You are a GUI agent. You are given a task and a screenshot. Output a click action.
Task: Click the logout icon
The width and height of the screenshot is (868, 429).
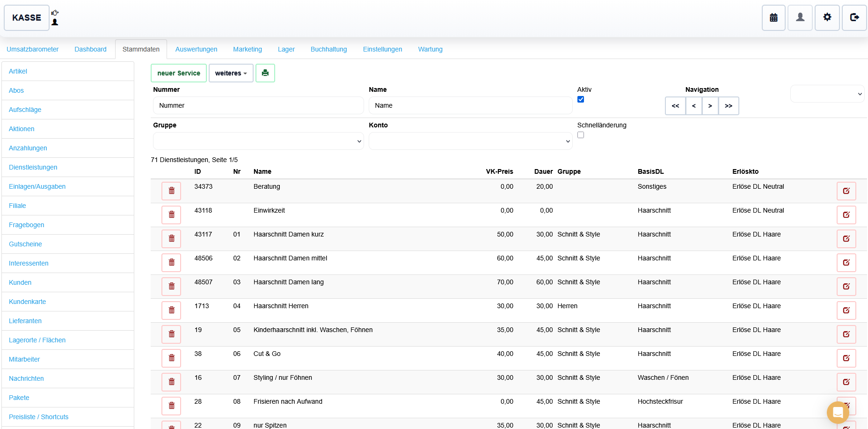[x=854, y=18]
